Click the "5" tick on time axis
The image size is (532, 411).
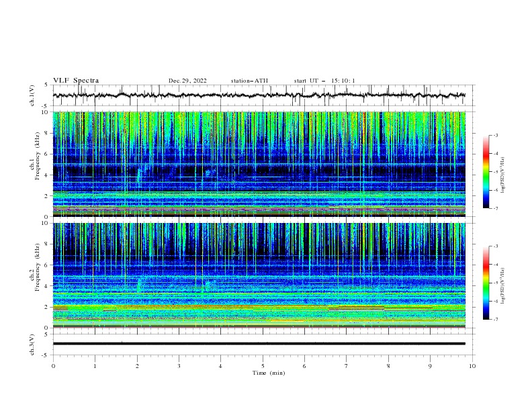coord(263,366)
